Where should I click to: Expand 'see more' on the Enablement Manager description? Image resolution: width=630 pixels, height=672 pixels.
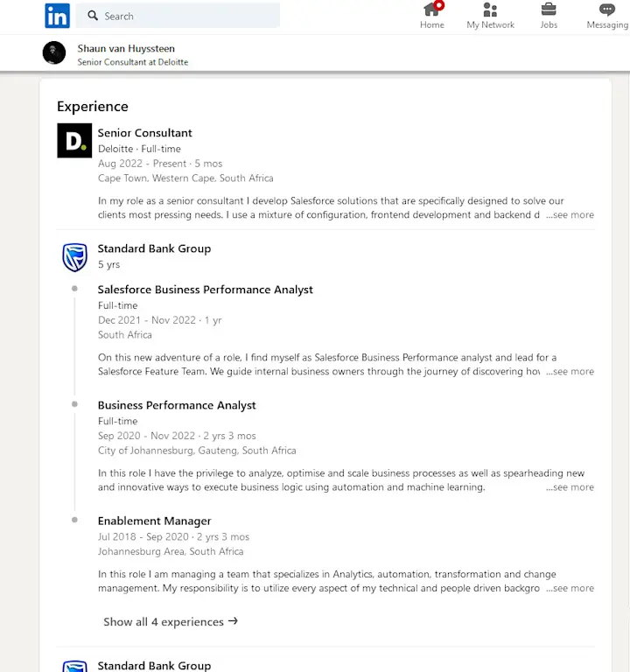570,588
